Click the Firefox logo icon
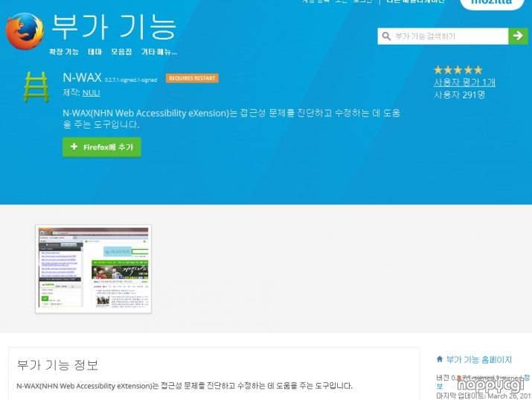 (25, 31)
